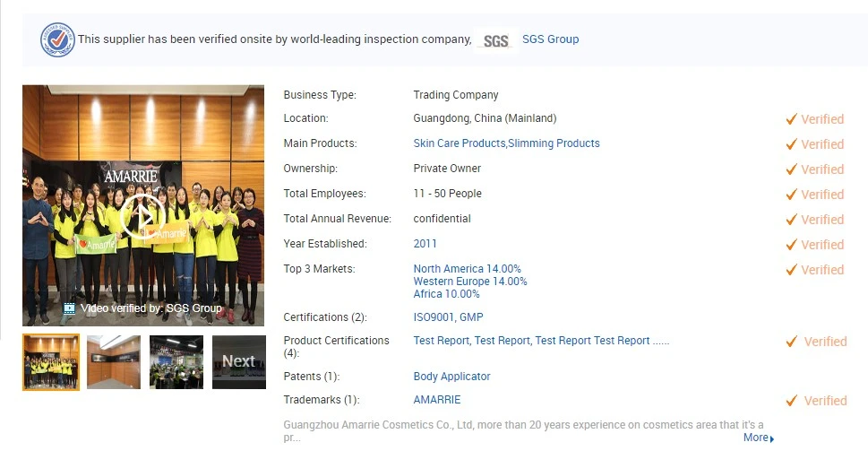Open North America 14.00% market link
The image size is (868, 451).
click(x=468, y=269)
